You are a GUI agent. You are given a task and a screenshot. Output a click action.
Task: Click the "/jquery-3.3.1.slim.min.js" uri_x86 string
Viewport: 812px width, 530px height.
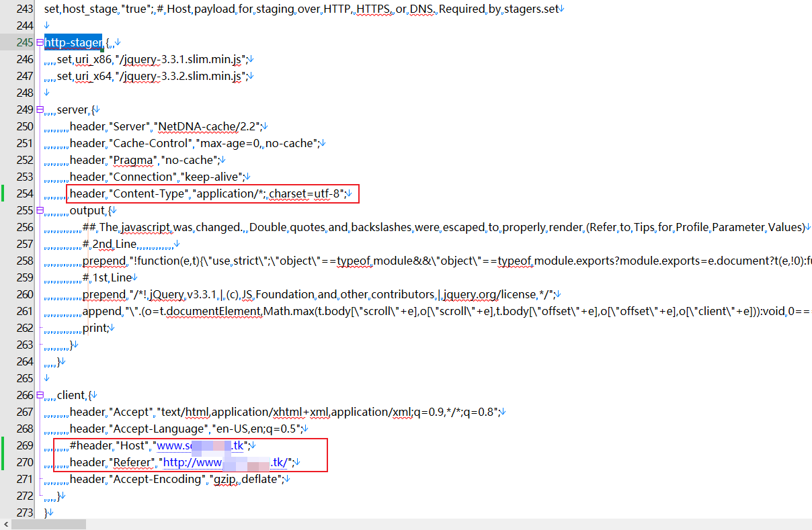point(181,59)
